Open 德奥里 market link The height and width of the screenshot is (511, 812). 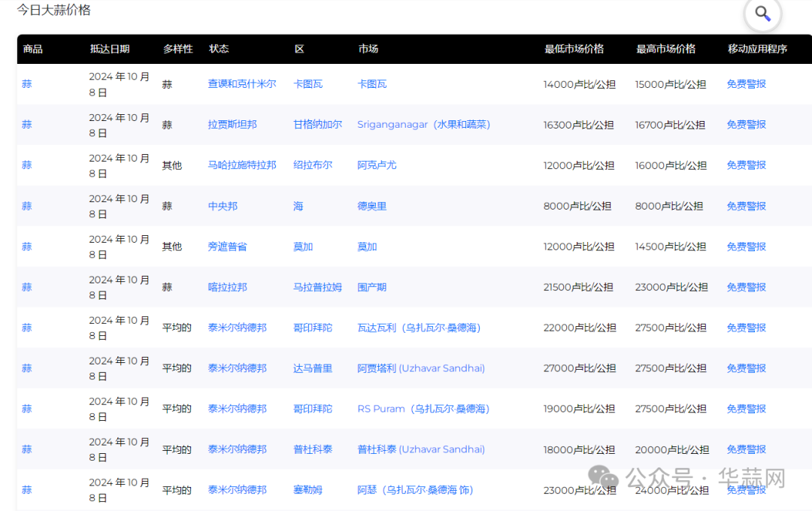[x=372, y=206]
